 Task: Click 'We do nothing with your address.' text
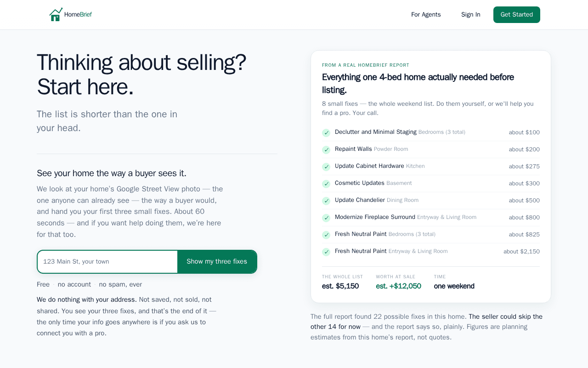coord(87,300)
